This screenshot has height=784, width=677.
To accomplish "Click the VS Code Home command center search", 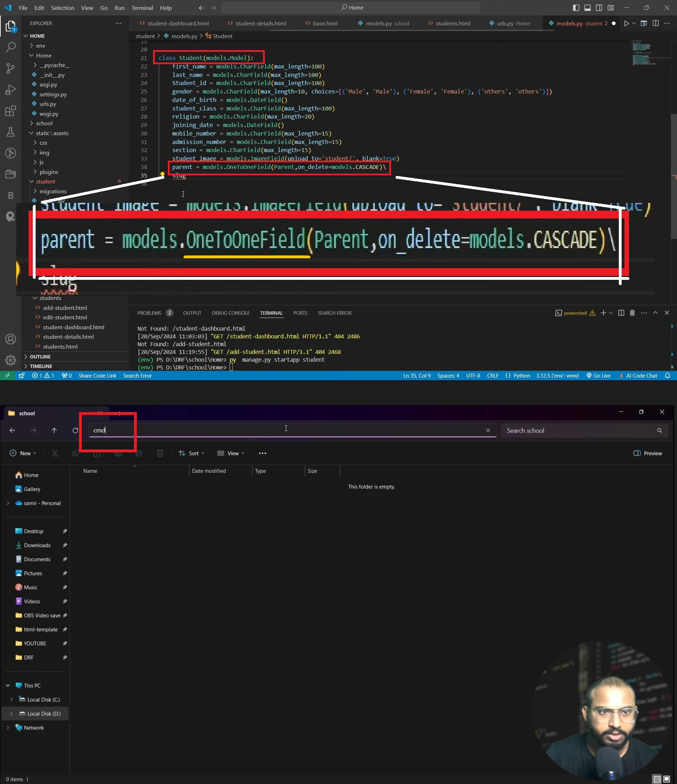I will click(x=351, y=8).
